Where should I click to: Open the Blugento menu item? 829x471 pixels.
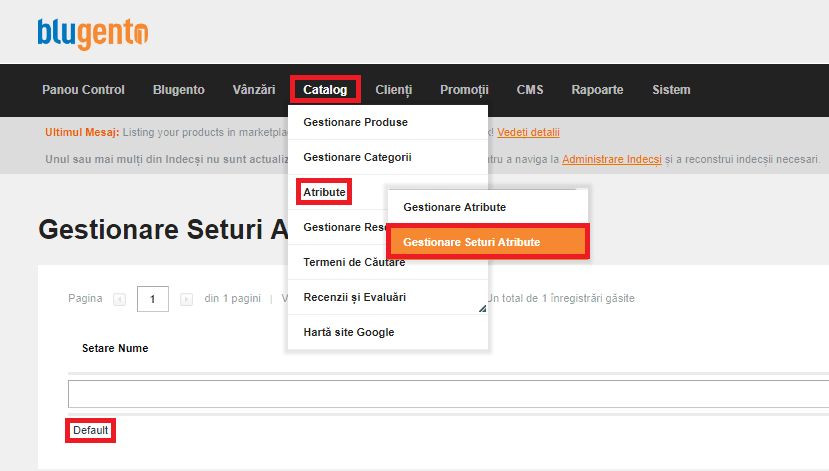(179, 90)
